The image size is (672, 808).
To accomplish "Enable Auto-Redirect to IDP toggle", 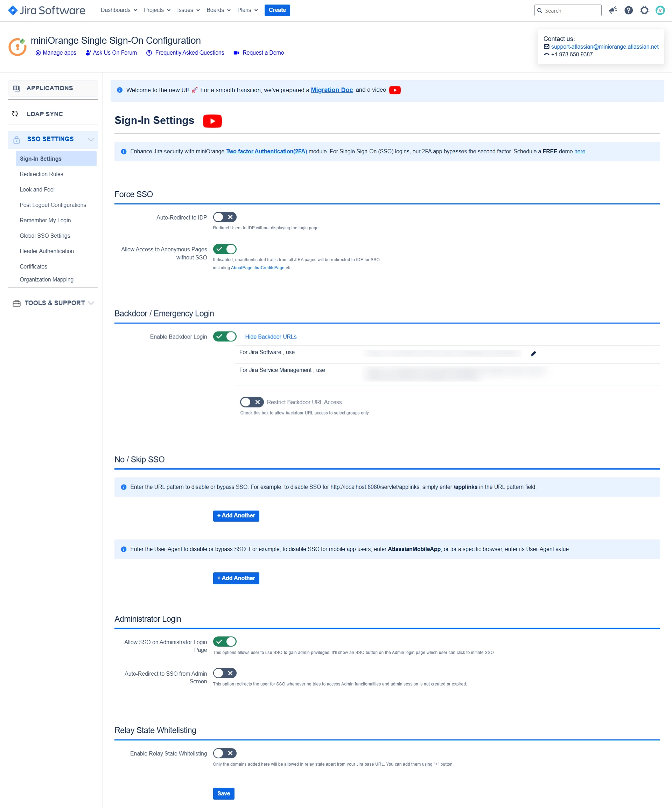I will 225,217.
